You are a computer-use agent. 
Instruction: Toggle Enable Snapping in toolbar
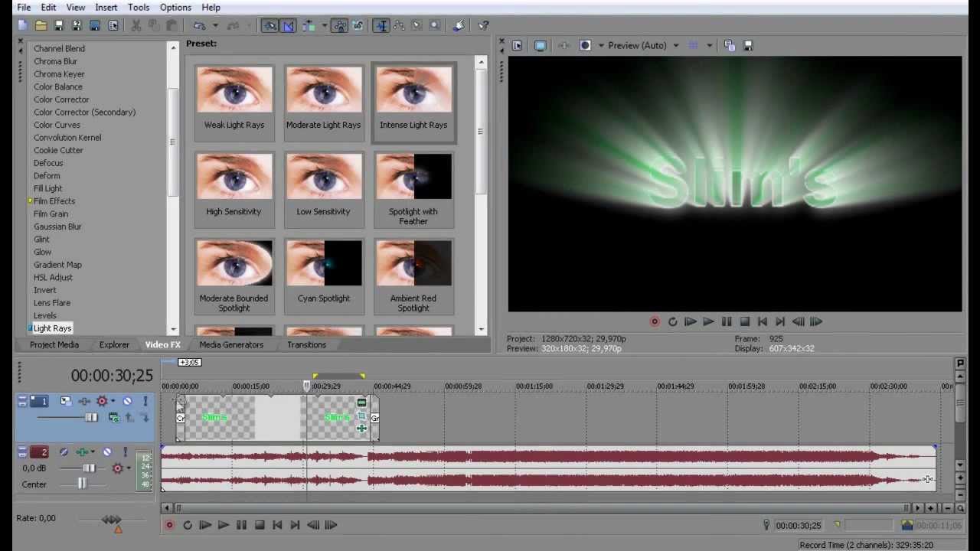click(x=269, y=25)
